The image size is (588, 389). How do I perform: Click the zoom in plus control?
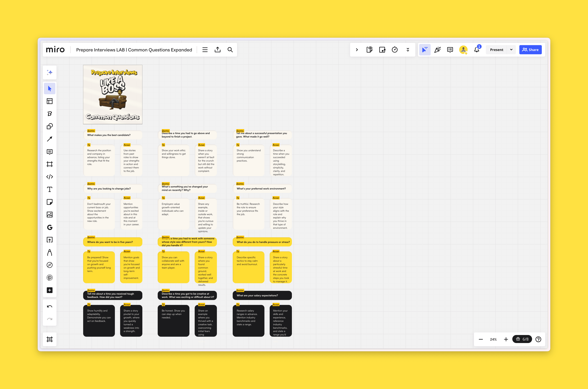click(506, 339)
